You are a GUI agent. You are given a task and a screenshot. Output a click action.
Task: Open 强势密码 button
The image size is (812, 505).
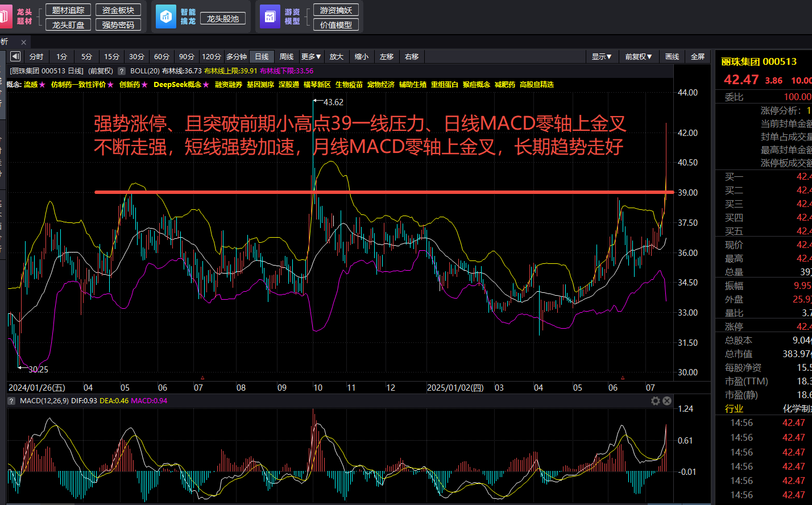(x=118, y=24)
